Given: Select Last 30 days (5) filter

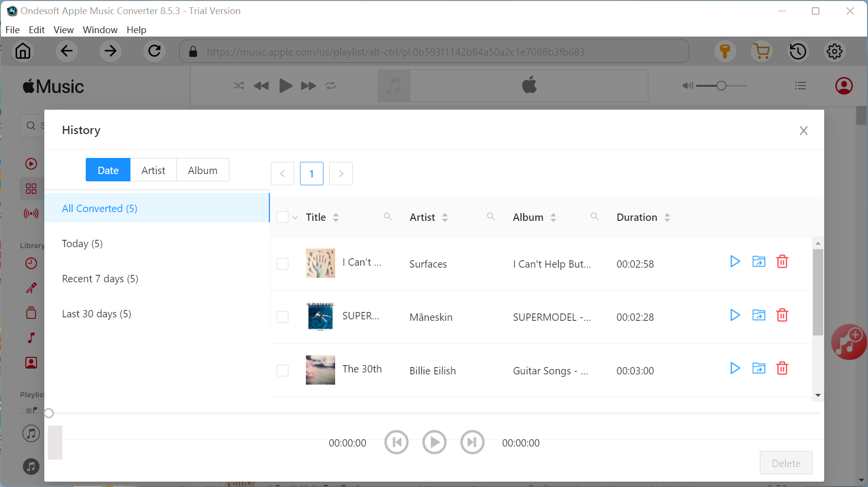Looking at the screenshot, I should pos(157,313).
